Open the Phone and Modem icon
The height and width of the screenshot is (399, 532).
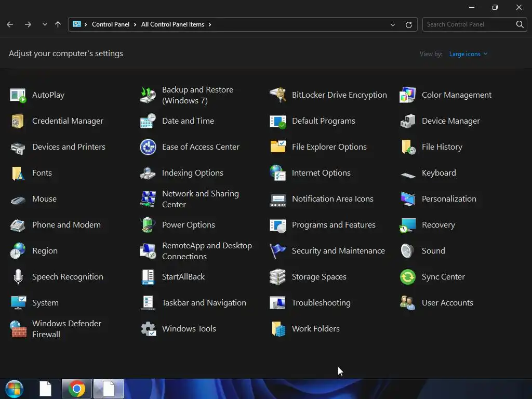(x=18, y=225)
